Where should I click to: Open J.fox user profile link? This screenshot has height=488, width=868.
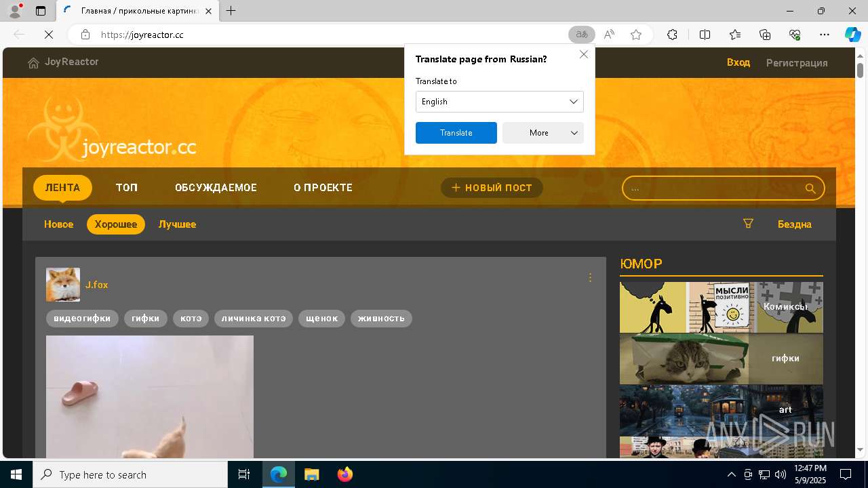coord(97,285)
